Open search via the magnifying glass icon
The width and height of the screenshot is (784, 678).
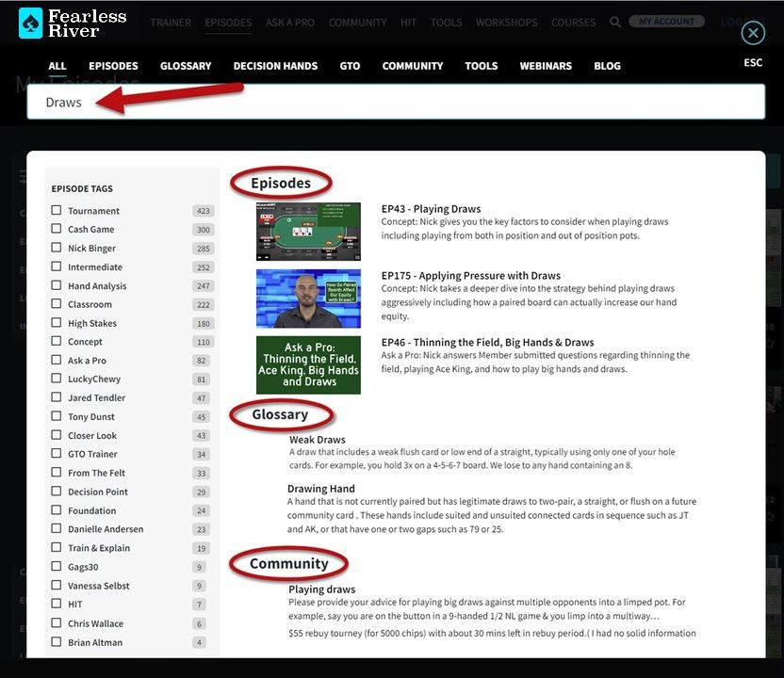pos(612,23)
